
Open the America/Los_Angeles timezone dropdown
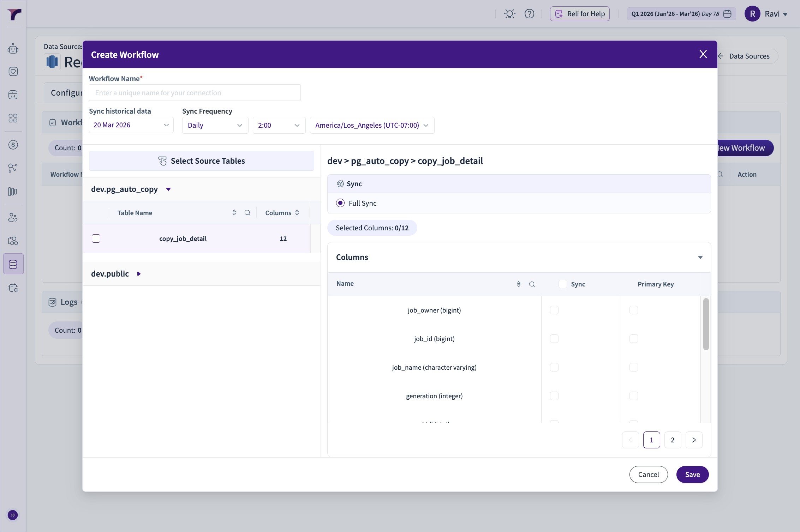click(x=372, y=125)
